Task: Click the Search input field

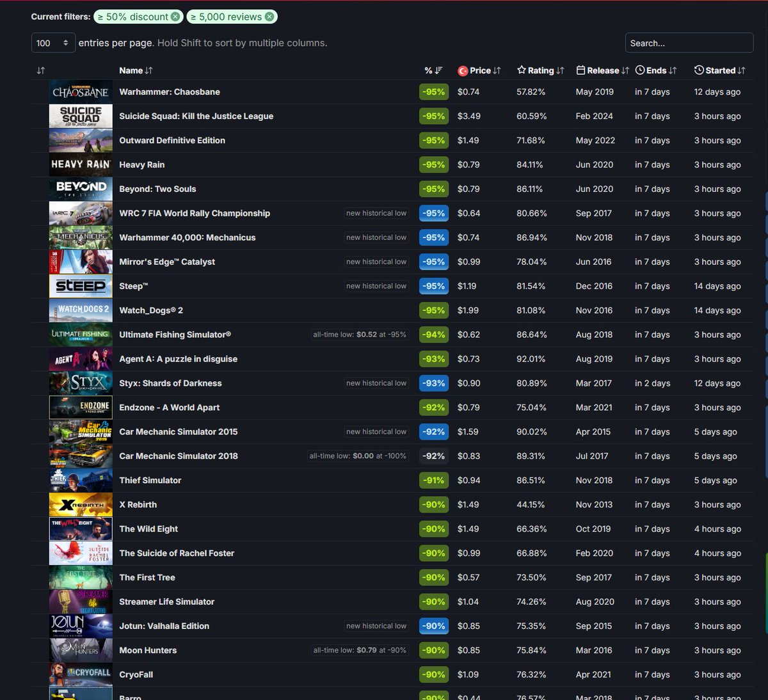Action: coord(689,43)
